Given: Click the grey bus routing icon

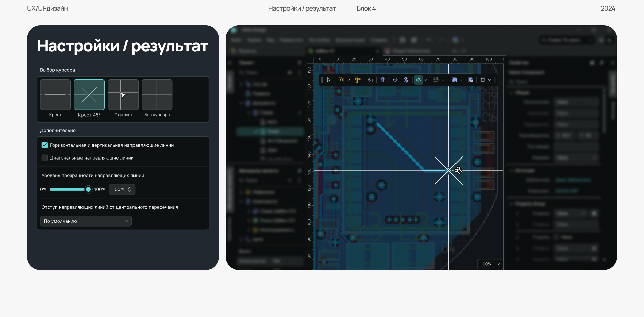Looking at the screenshot, I should tap(436, 80).
